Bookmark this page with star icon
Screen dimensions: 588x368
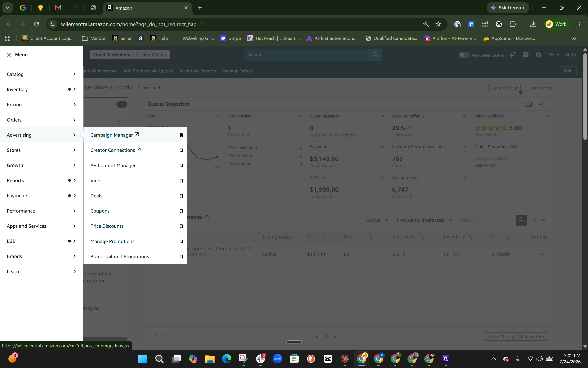[438, 24]
